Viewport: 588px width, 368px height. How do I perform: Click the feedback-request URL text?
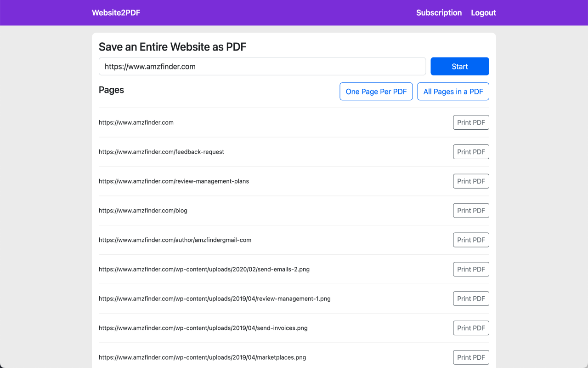(161, 151)
